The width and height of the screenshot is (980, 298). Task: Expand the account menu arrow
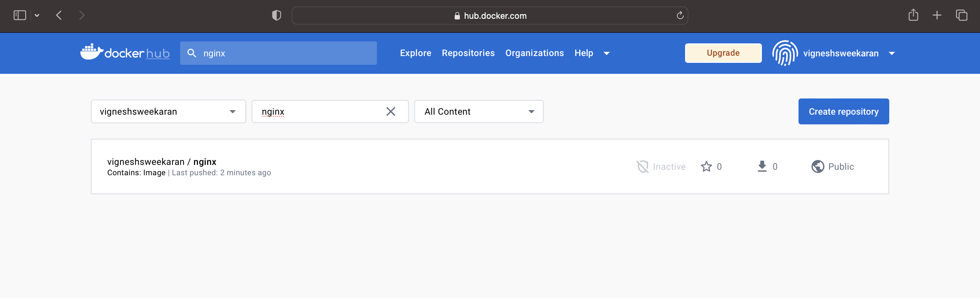pyautogui.click(x=892, y=53)
